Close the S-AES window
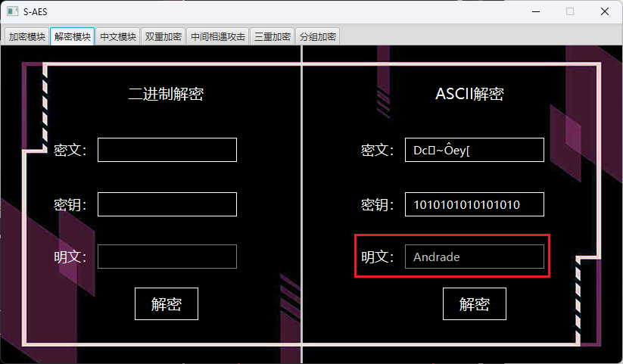The image size is (623, 364). [x=605, y=11]
